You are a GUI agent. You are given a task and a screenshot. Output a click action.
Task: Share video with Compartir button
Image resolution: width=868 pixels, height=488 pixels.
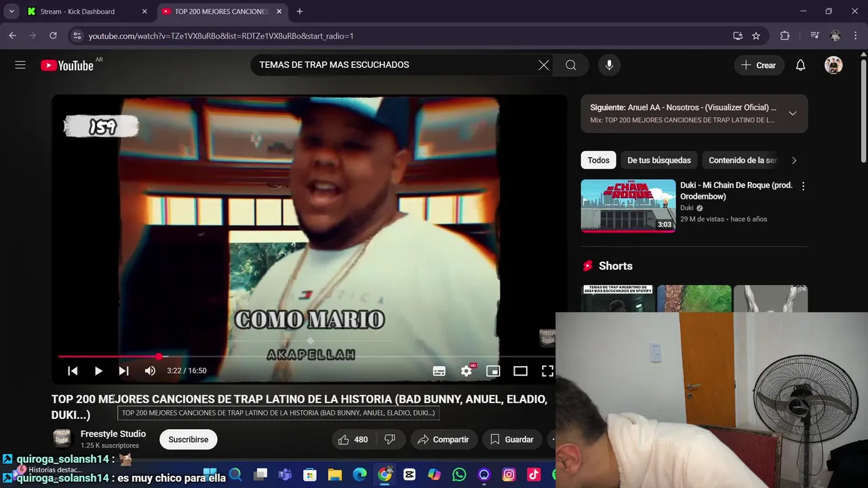coord(443,439)
